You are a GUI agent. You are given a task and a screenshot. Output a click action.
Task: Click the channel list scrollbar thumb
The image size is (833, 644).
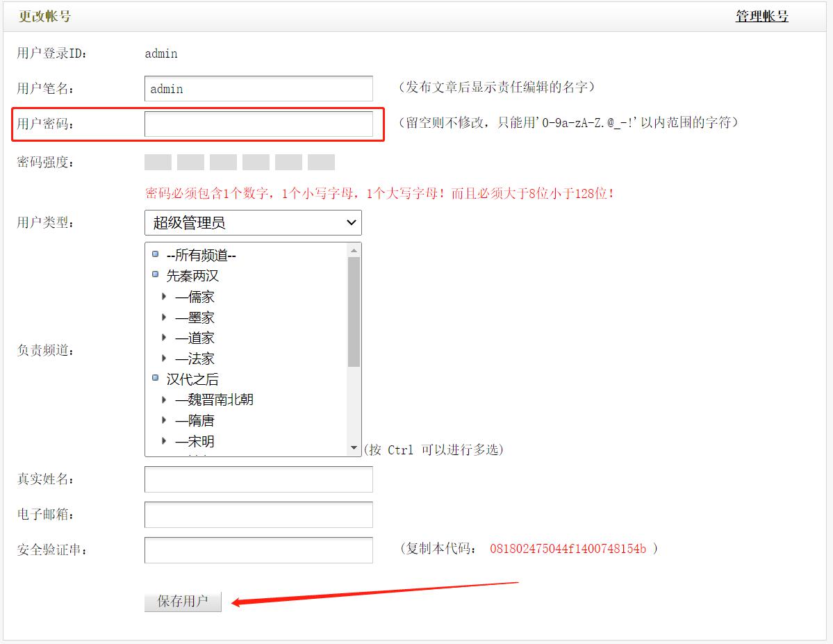[x=354, y=312]
